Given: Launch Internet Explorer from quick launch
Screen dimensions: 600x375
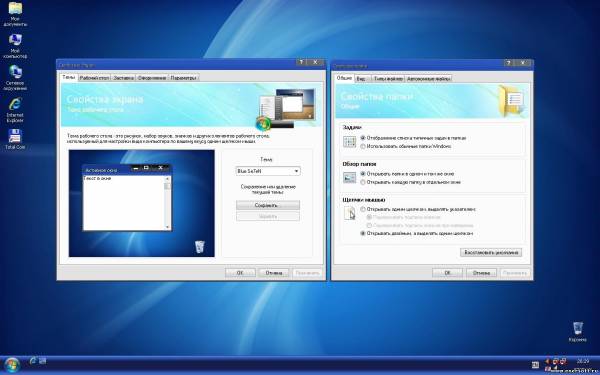Looking at the screenshot, I should [x=33, y=360].
